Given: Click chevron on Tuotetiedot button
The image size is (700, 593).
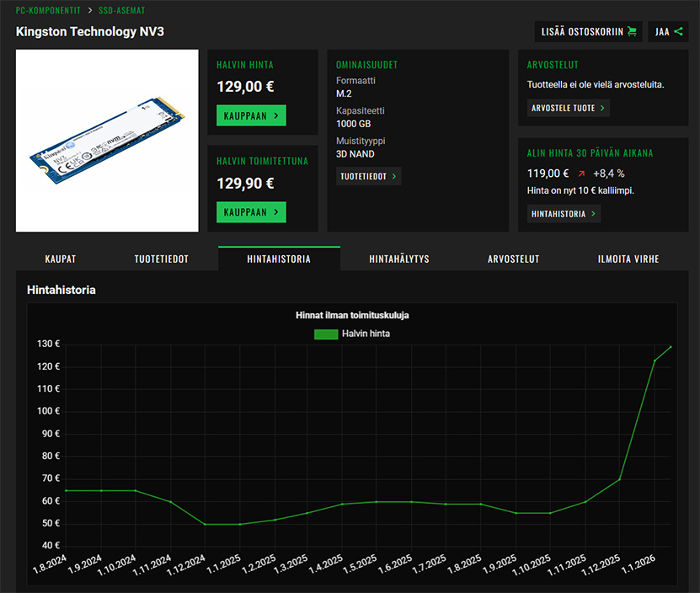Looking at the screenshot, I should pyautogui.click(x=394, y=176).
